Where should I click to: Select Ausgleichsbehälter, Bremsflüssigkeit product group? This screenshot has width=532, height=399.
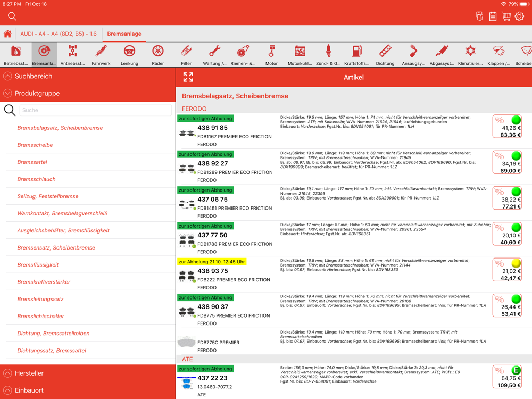(63, 231)
